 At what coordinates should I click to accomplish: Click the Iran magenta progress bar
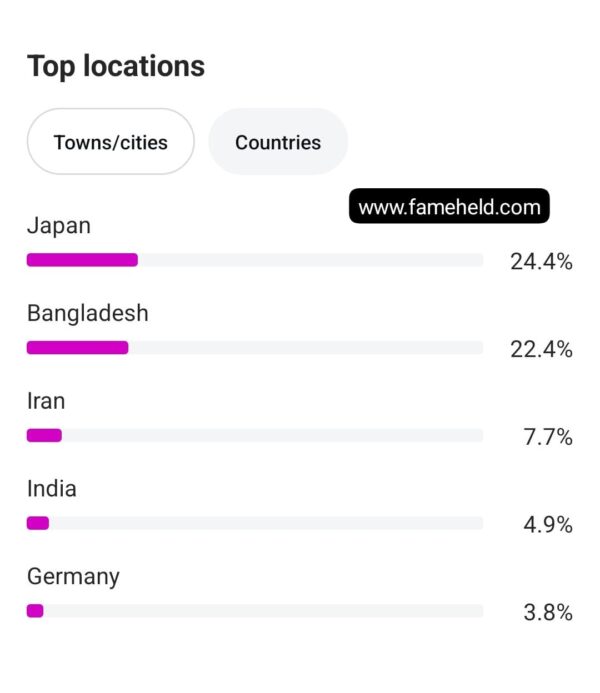[x=44, y=435]
